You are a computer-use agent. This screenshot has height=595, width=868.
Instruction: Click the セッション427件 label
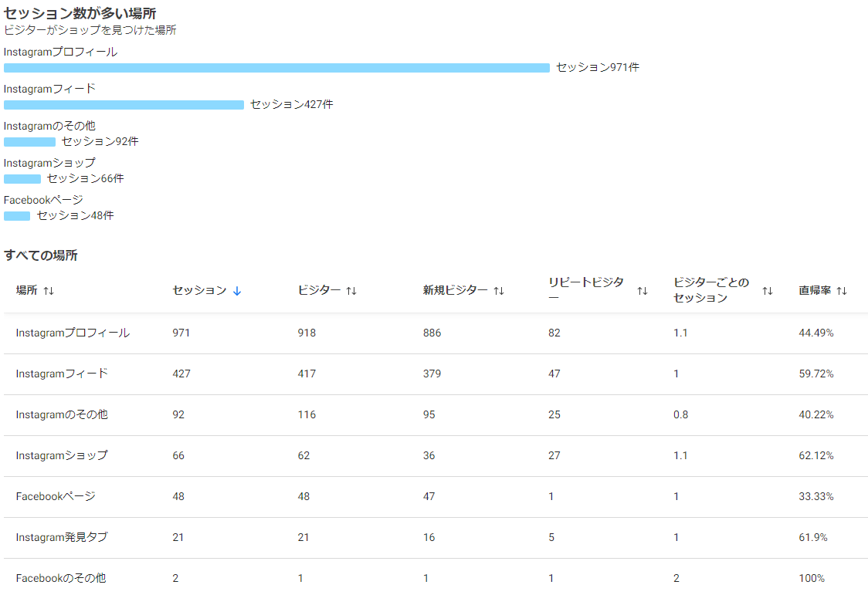pyautogui.click(x=292, y=104)
